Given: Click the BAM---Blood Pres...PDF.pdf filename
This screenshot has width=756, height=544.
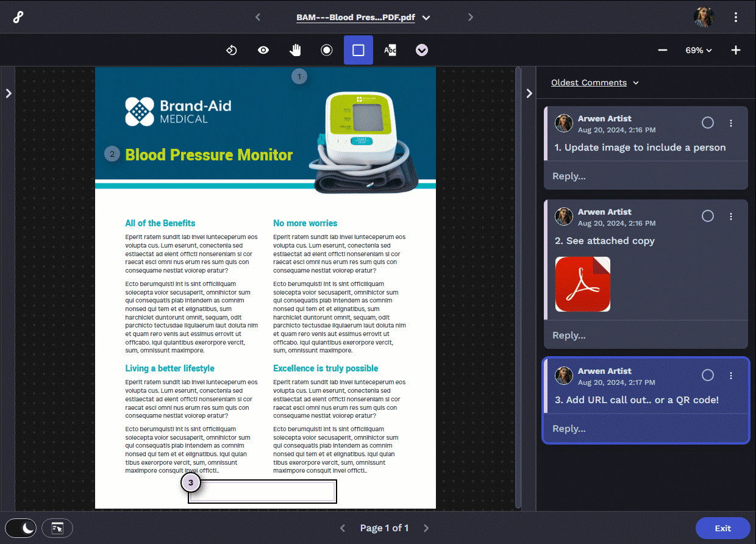Looking at the screenshot, I should [x=356, y=18].
